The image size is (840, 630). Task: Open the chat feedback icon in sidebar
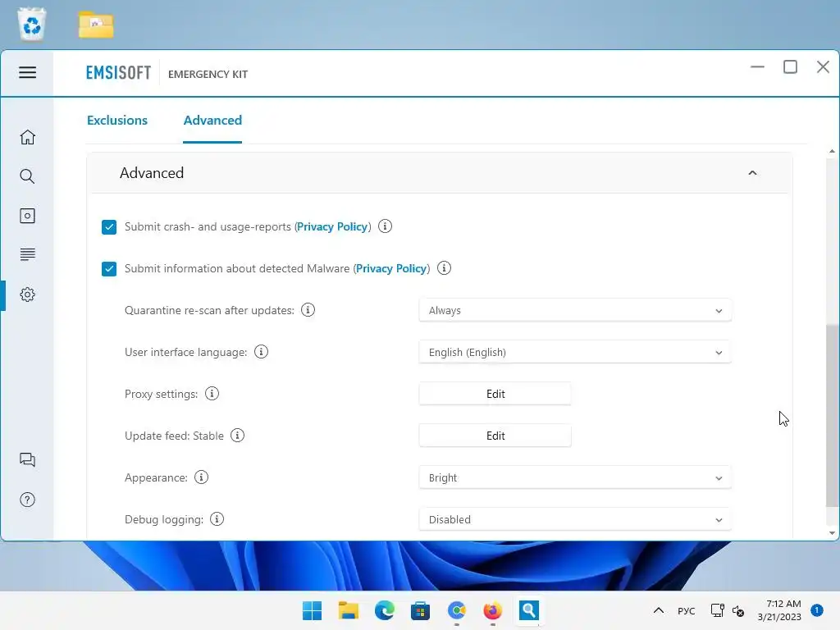point(27,459)
